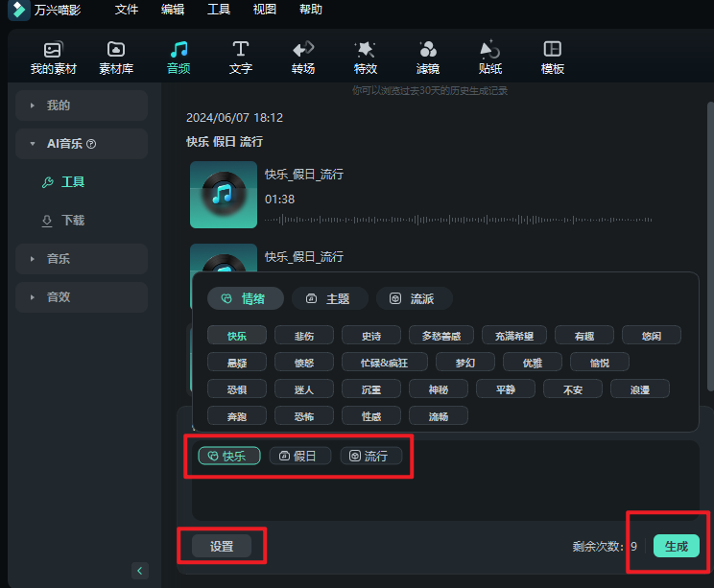
Task: Open the Stock Media (素材库) tab icon
Action: point(116,49)
